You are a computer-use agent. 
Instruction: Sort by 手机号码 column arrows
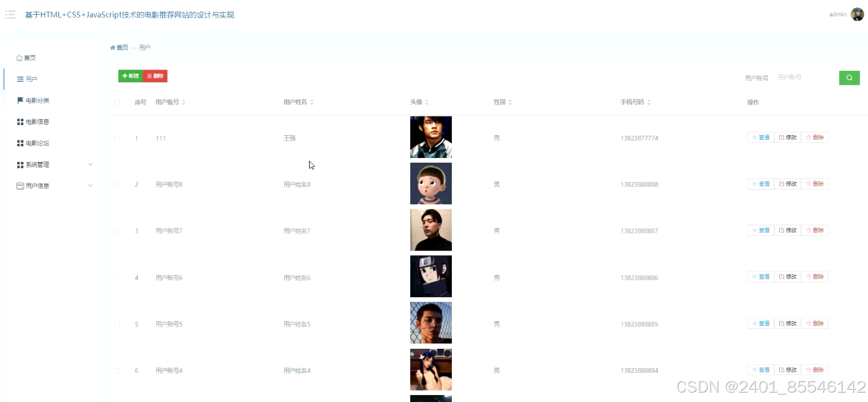tap(649, 102)
